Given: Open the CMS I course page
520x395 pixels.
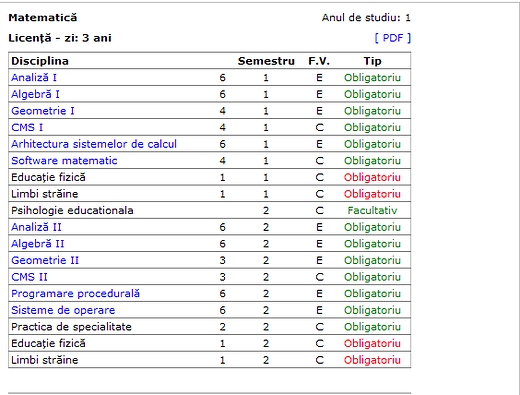Looking at the screenshot, I should (x=27, y=127).
